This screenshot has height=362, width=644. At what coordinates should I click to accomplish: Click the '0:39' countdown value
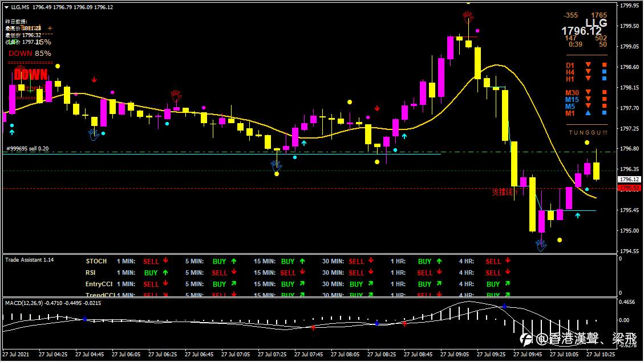point(576,44)
